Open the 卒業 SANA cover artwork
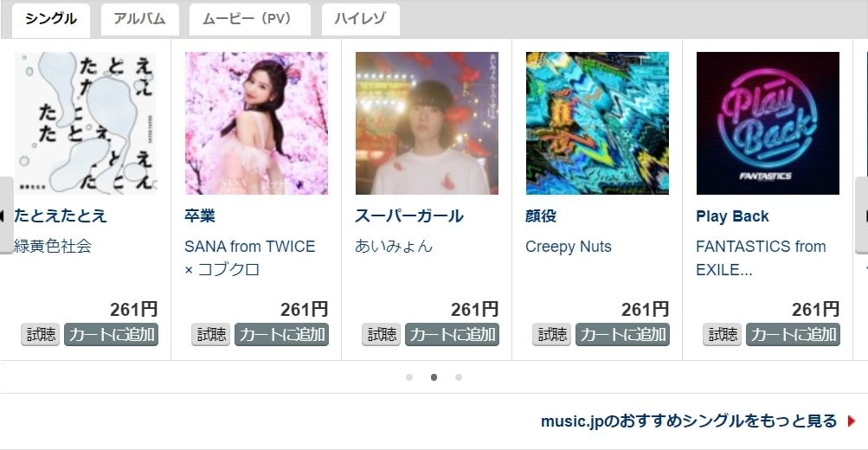The image size is (868, 450). point(256,124)
